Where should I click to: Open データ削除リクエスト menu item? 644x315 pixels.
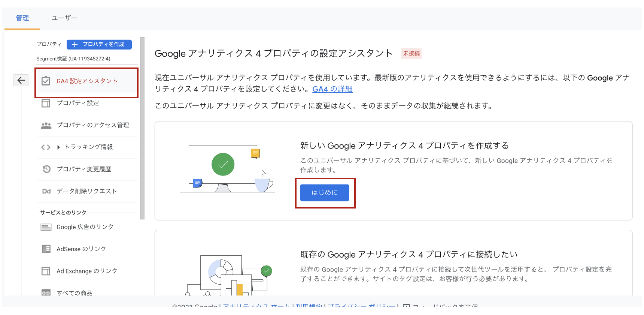[88, 191]
